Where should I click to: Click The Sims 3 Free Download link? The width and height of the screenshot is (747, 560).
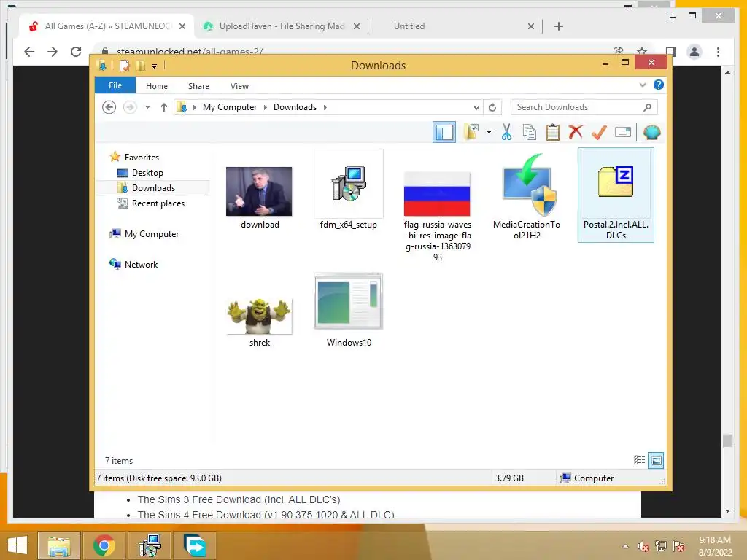pyautogui.click(x=239, y=499)
